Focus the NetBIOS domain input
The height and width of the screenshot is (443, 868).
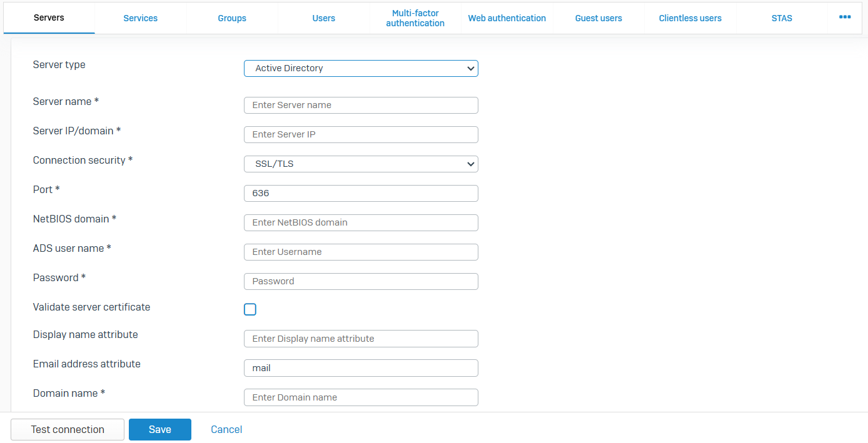pos(361,222)
